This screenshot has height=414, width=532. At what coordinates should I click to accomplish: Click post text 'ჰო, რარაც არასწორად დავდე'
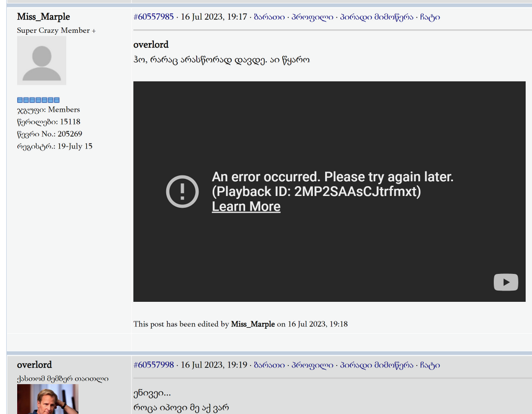pos(199,60)
